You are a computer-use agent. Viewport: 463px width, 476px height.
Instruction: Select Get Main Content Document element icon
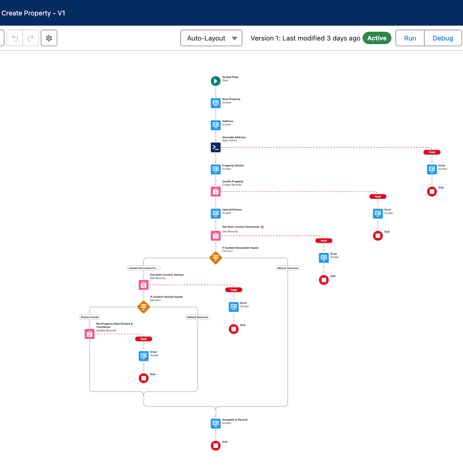[x=216, y=236]
